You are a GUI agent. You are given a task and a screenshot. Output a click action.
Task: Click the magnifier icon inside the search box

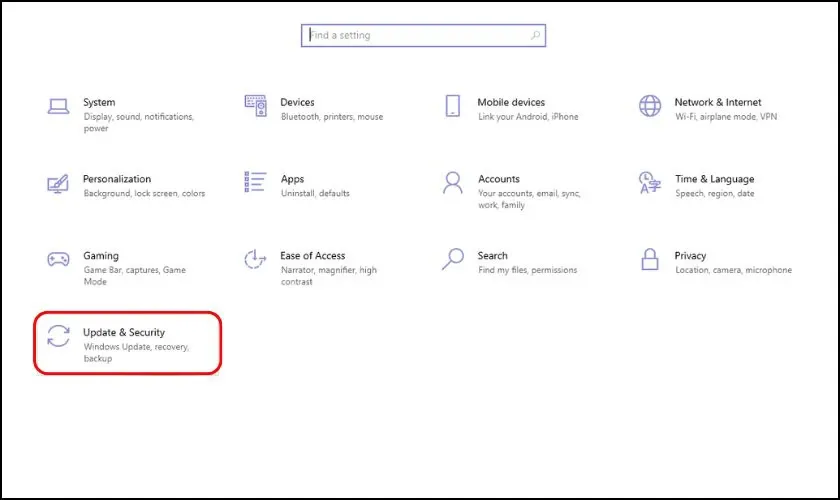(536, 36)
